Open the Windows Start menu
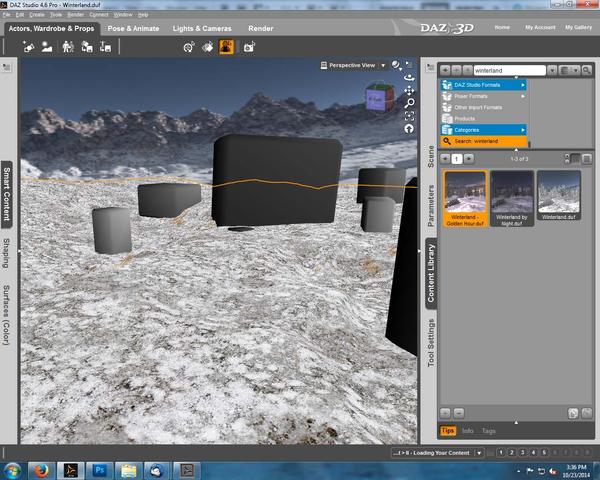 pos(13,471)
